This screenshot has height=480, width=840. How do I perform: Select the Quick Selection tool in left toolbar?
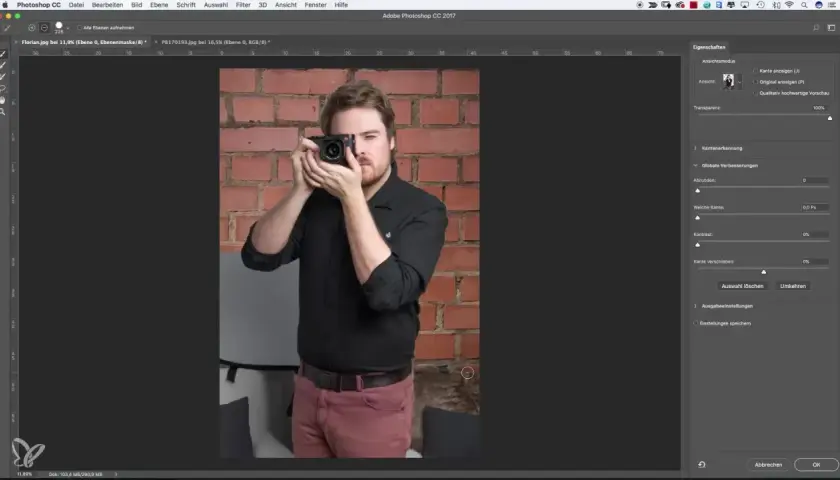click(3, 54)
